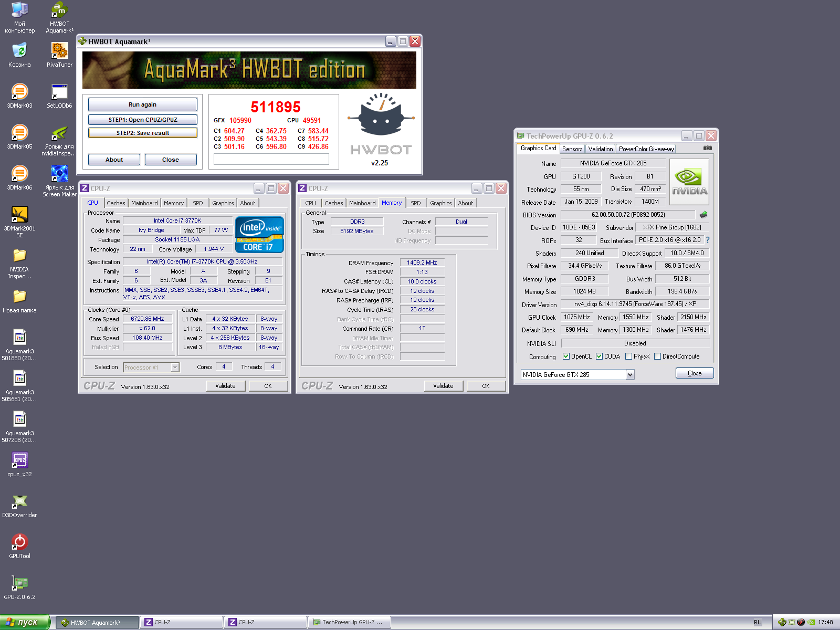Click Validate in left CPU-Z window
The height and width of the screenshot is (630, 840).
click(x=225, y=386)
